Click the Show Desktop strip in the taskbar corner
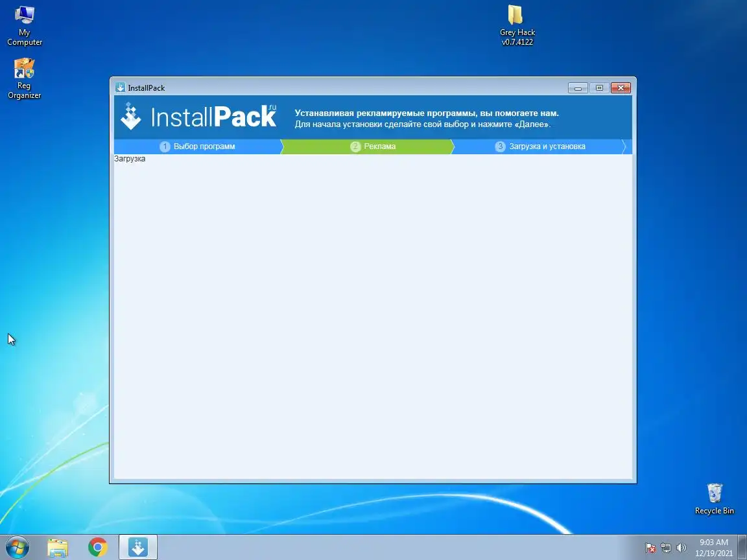This screenshot has height=560, width=747. (742, 547)
